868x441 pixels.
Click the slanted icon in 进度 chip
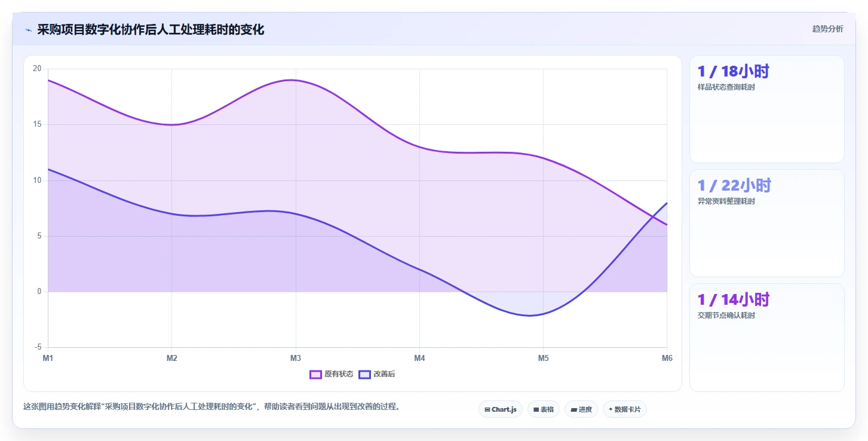click(x=573, y=410)
